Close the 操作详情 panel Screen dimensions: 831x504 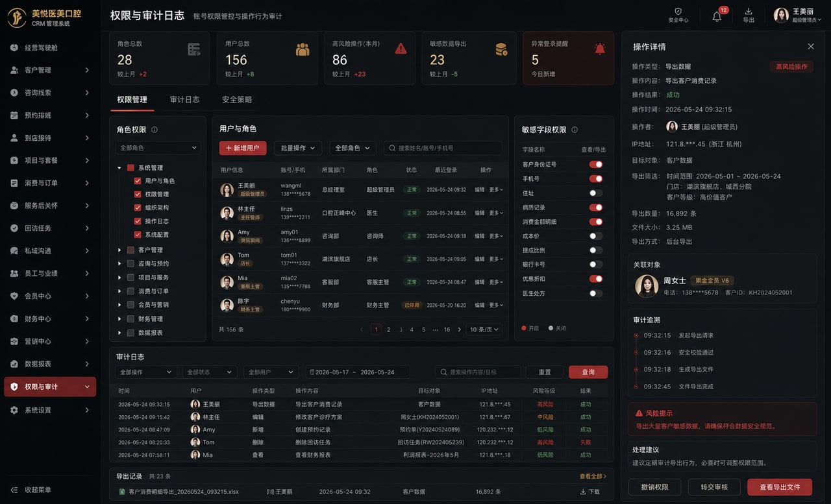click(811, 47)
